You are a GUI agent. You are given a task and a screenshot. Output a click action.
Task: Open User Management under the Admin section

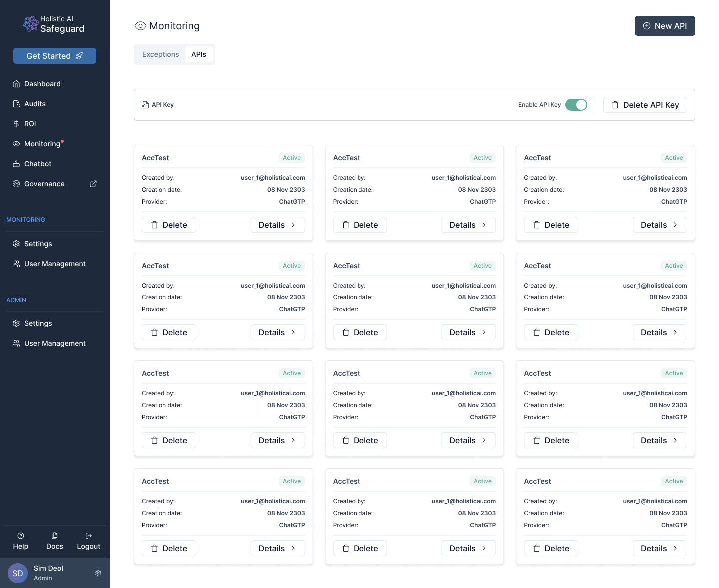[x=55, y=343]
